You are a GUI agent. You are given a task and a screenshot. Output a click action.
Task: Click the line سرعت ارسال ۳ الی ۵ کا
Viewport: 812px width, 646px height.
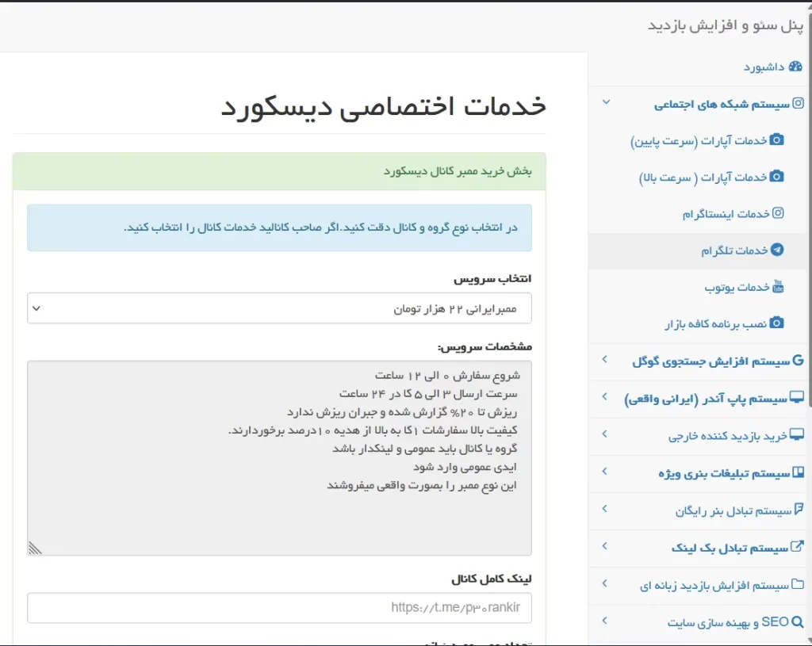coord(428,393)
